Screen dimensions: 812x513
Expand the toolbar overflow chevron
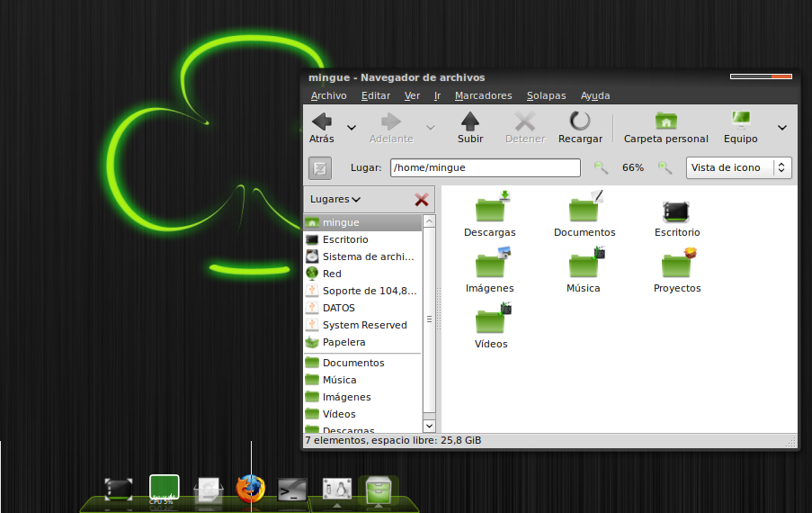tap(782, 128)
